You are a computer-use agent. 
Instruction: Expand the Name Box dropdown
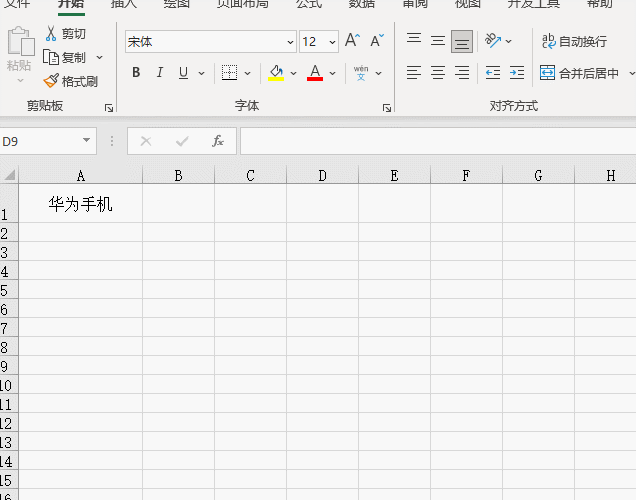(86, 140)
